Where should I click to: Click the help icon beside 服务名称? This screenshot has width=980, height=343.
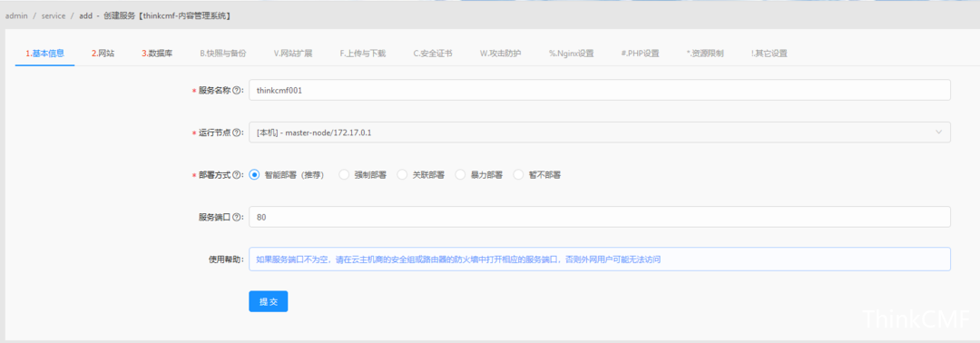click(x=236, y=90)
